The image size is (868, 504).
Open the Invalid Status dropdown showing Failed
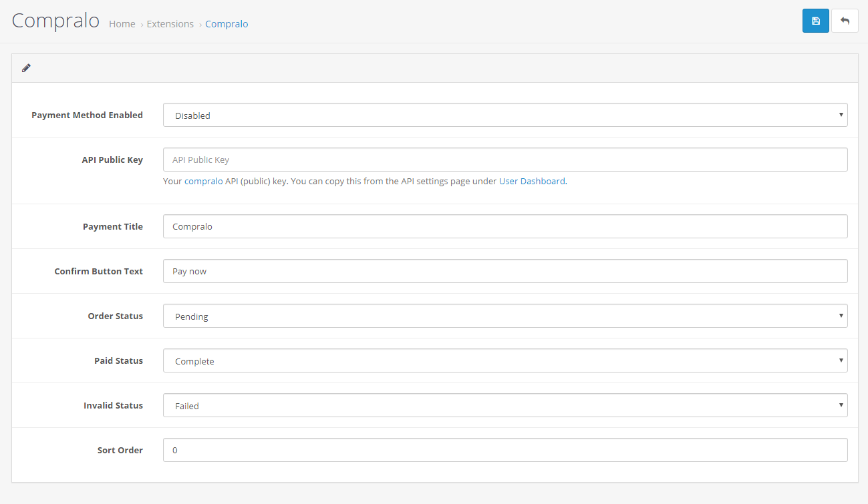[505, 405]
